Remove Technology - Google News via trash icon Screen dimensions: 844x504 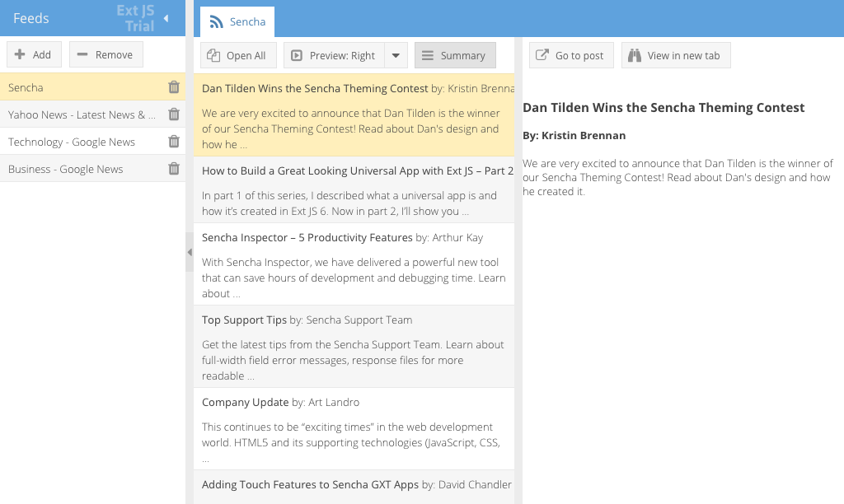pyautogui.click(x=173, y=142)
